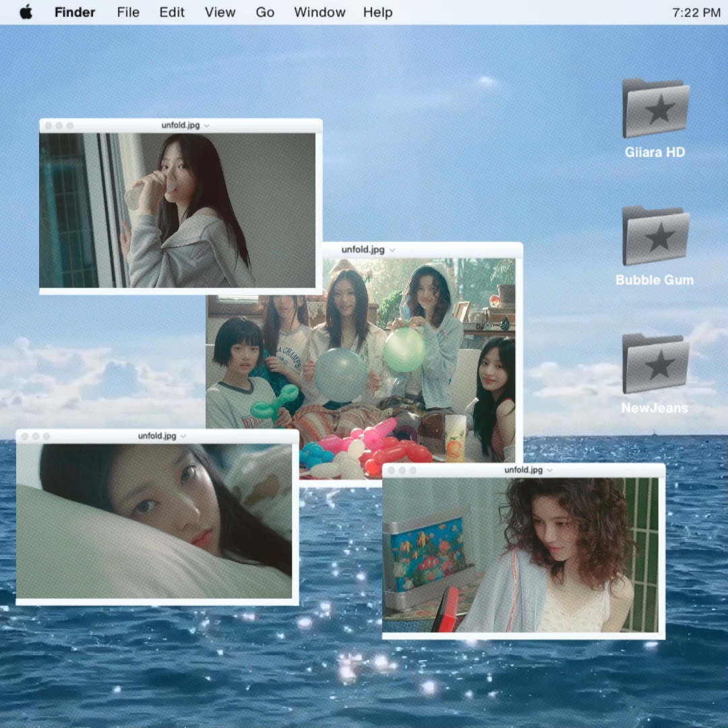The width and height of the screenshot is (728, 728).
Task: Open the Finder menu
Action: click(x=74, y=11)
